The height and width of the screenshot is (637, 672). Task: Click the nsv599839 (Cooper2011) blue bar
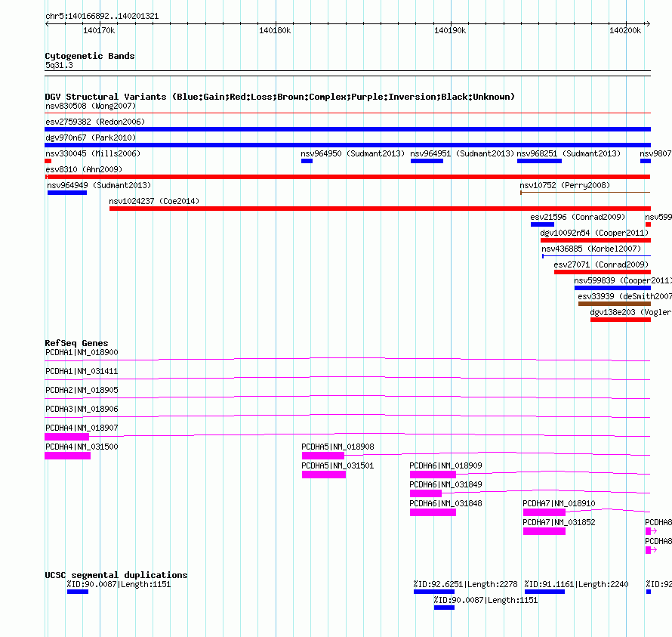pyautogui.click(x=612, y=288)
